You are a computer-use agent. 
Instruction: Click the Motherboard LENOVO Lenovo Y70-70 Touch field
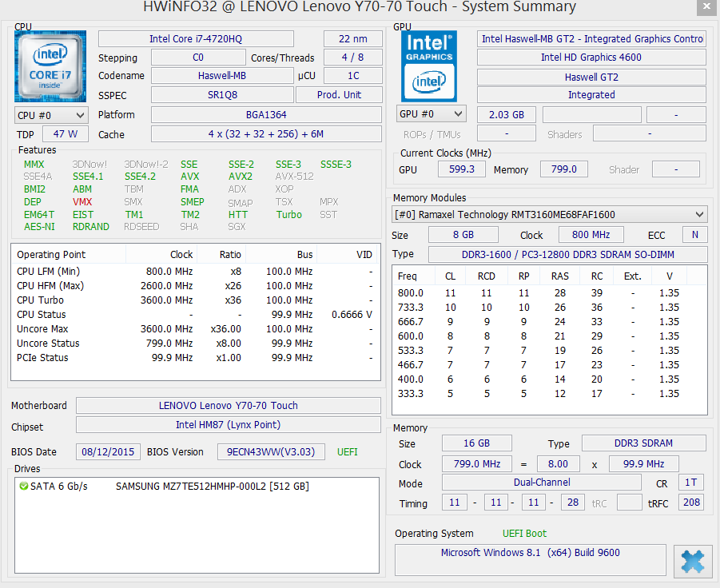click(229, 406)
